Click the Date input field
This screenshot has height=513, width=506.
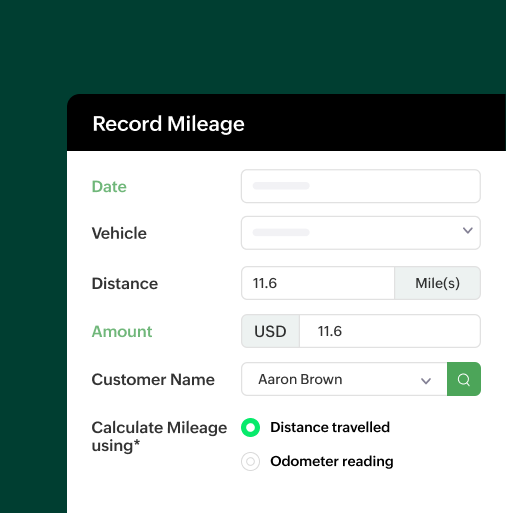361,186
